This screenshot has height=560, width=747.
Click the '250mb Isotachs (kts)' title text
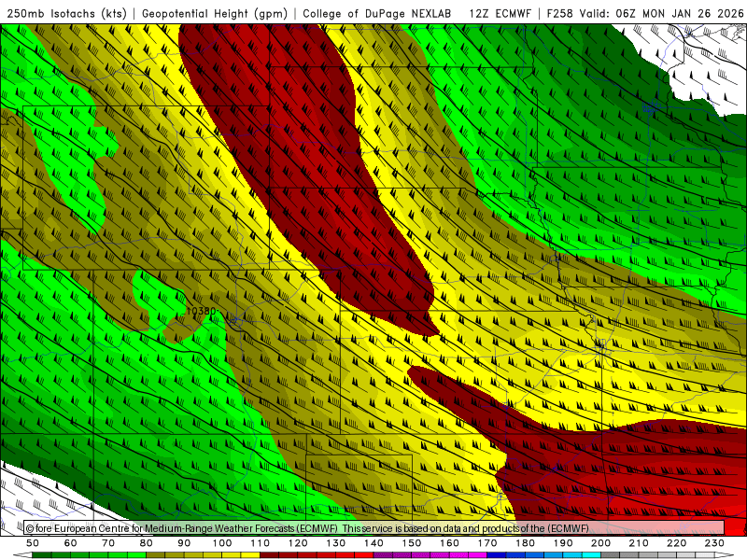(67, 13)
